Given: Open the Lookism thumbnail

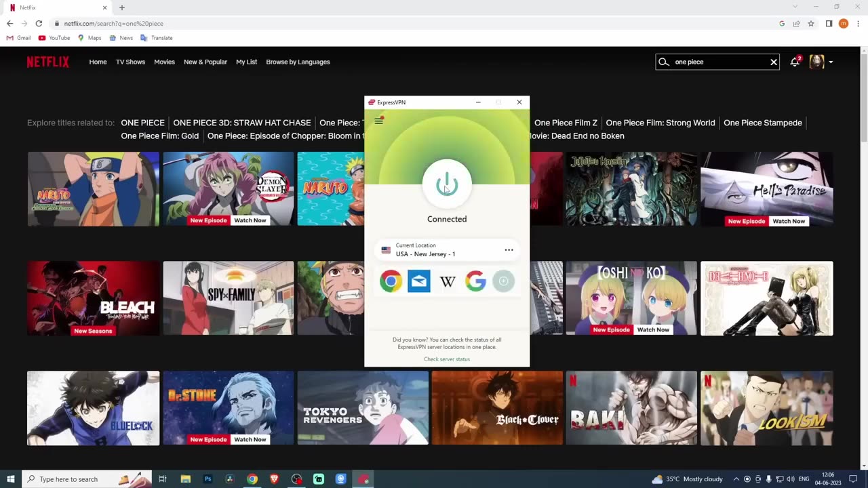Looking at the screenshot, I should [x=767, y=408].
